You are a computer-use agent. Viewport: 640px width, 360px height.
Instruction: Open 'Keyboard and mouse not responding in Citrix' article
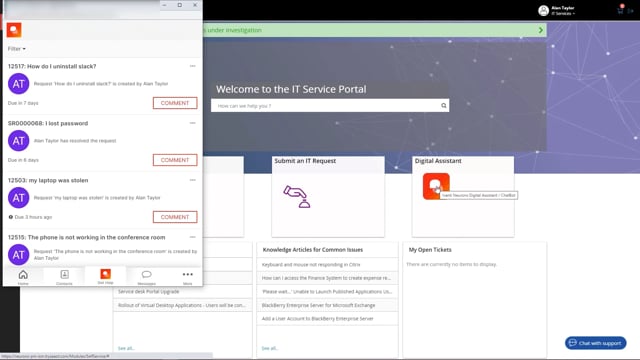[311, 264]
